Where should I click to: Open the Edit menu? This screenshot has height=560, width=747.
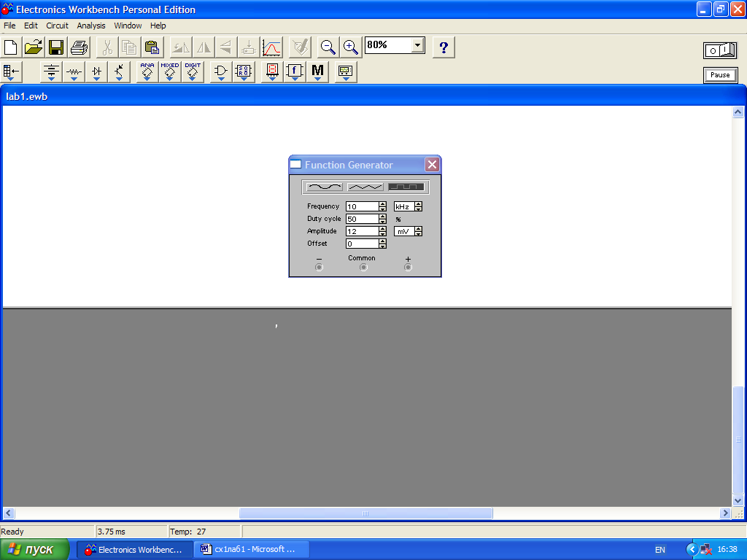pyautogui.click(x=31, y=26)
